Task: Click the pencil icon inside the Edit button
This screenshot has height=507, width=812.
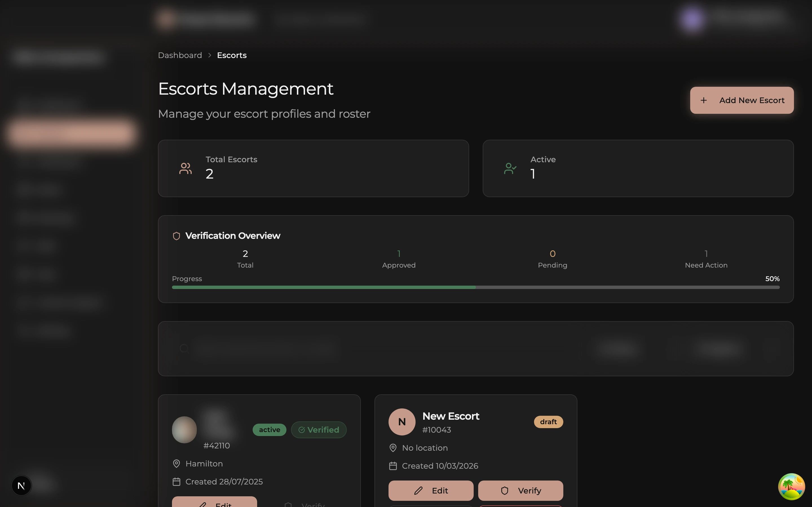Action: 419,490
